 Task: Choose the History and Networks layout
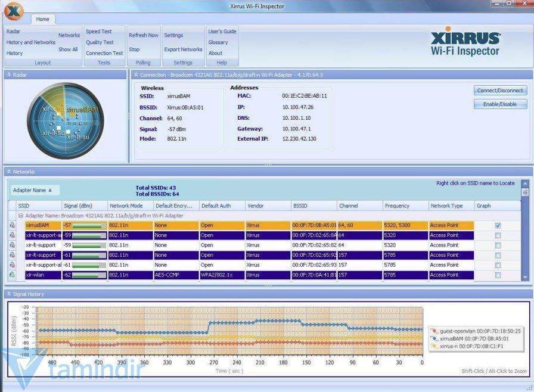30,42
